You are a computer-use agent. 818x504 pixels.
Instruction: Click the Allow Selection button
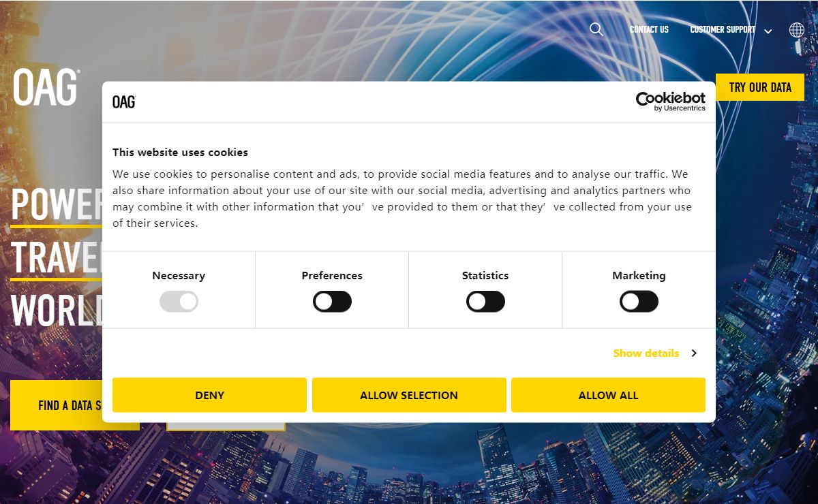point(409,395)
